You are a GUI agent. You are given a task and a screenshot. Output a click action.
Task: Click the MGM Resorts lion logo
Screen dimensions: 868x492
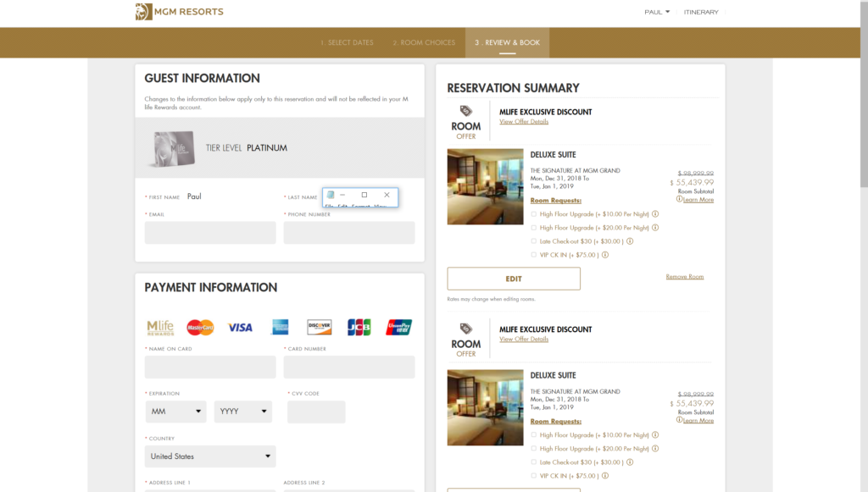[x=143, y=12]
